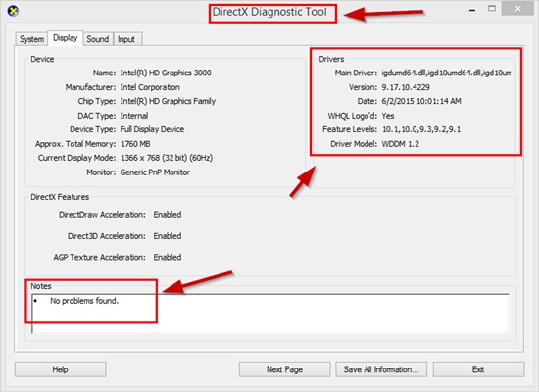Click the Exit button
Image resolution: width=539 pixels, height=392 pixels.
pyautogui.click(x=478, y=369)
